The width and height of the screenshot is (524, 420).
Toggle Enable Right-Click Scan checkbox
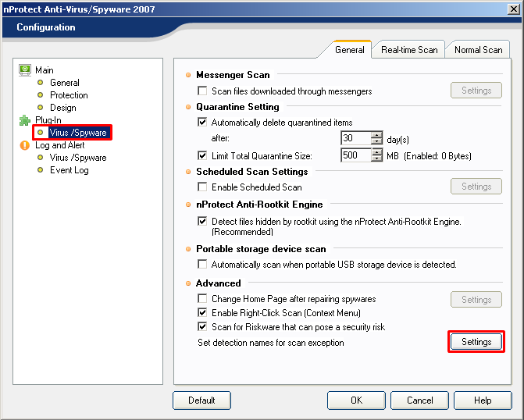[x=202, y=313]
